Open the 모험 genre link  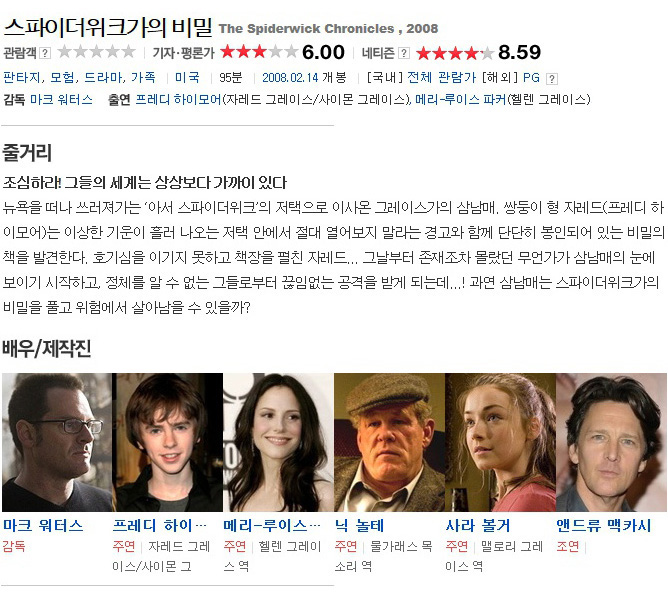(x=62, y=78)
